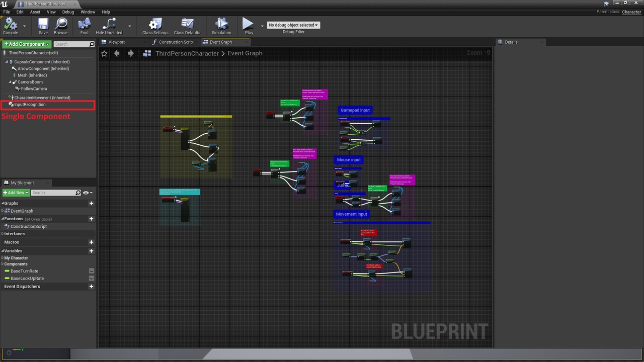644x362 pixels.
Task: Click the Browse toolbar icon
Action: pos(61,26)
